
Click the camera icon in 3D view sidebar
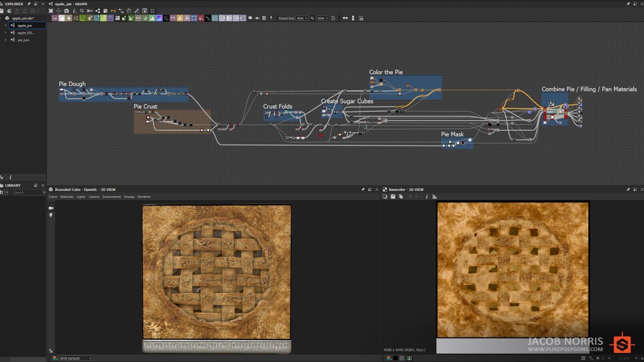(51, 208)
